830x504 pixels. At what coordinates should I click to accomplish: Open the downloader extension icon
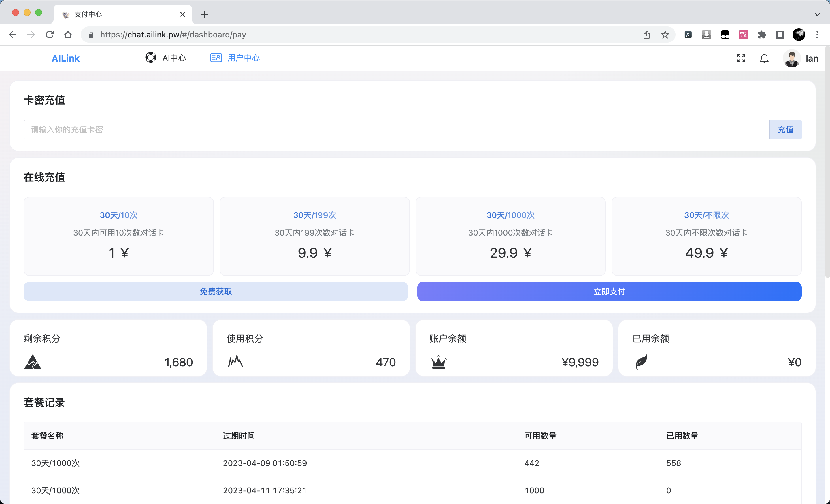(x=706, y=34)
